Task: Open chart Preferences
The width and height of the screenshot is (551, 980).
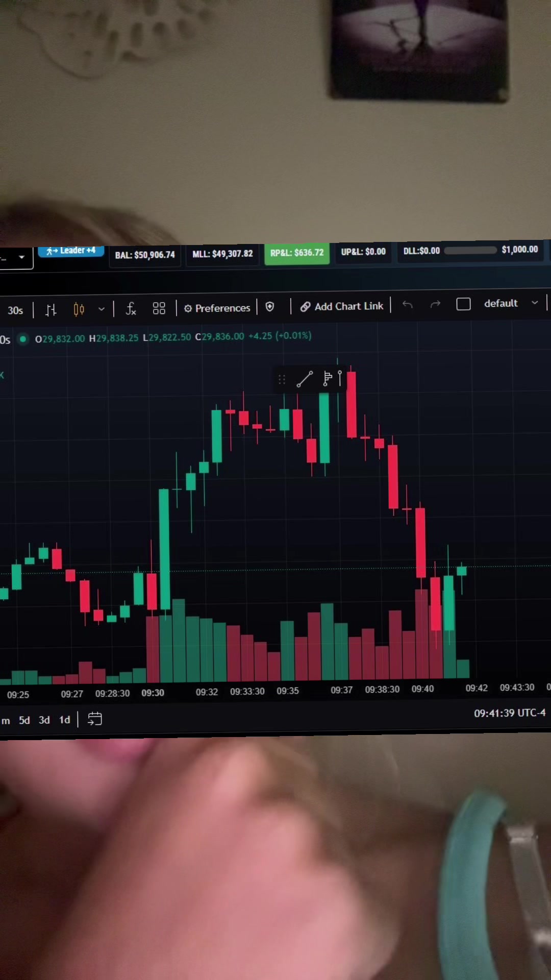Action: [x=217, y=308]
